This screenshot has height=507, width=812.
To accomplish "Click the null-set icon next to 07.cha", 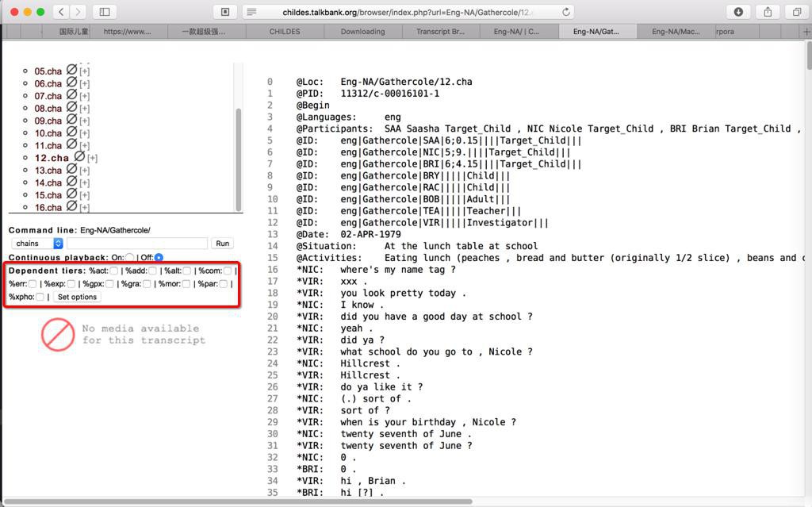I will 71,95.
